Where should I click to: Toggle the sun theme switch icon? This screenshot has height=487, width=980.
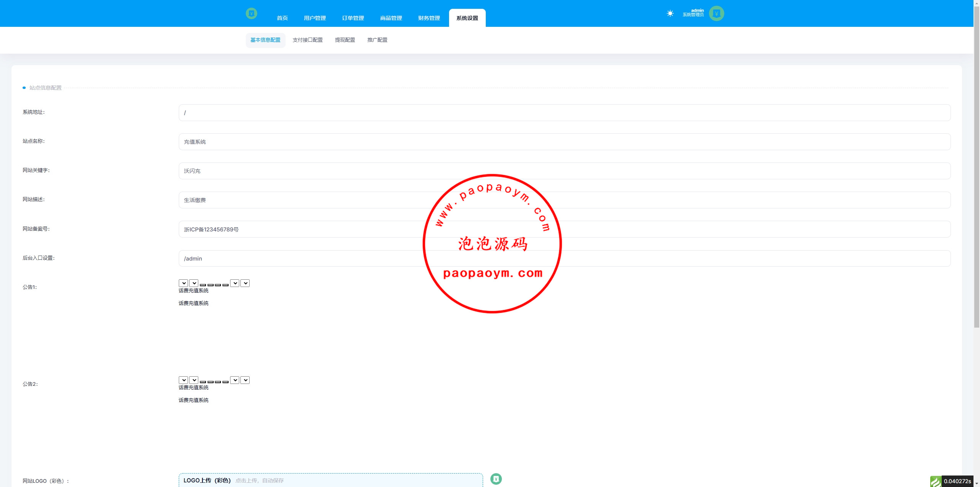(x=670, y=13)
